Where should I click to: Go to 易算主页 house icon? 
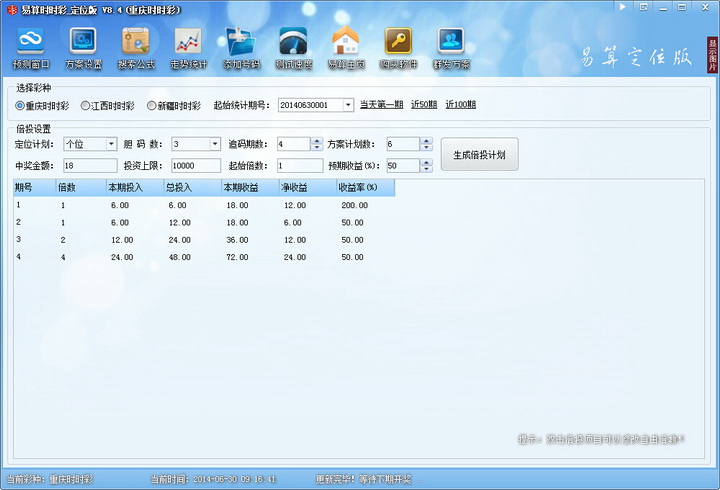[x=345, y=42]
